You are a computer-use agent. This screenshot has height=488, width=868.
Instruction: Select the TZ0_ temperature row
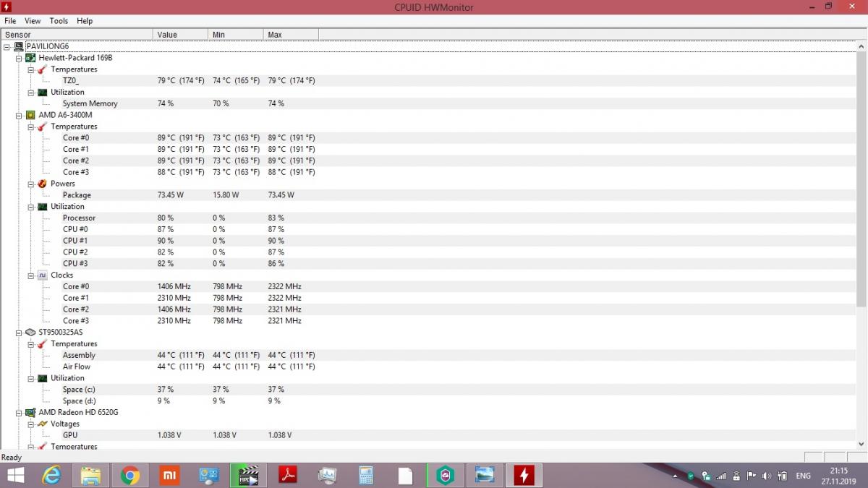click(427, 81)
